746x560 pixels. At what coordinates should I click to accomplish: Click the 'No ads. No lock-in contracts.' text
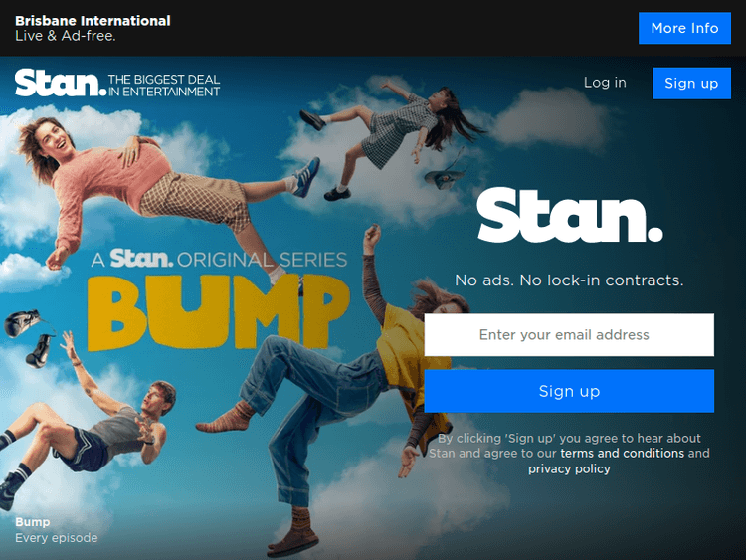click(x=569, y=280)
